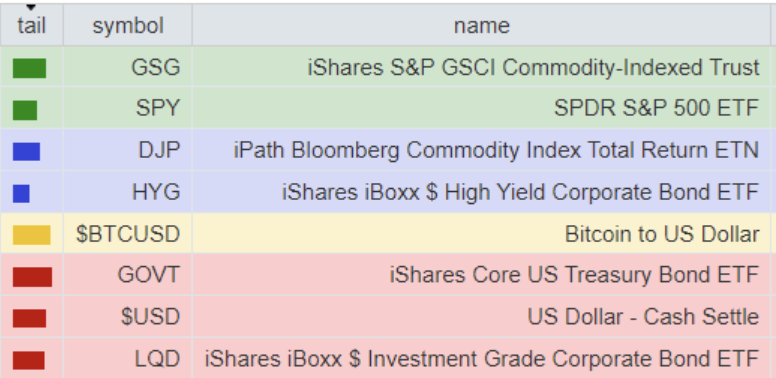Click the yellow tail bar for $BTCUSD

tap(32, 235)
